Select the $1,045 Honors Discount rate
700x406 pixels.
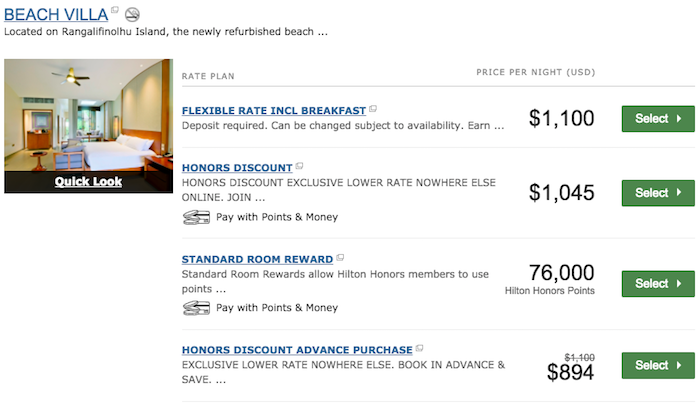(x=658, y=193)
